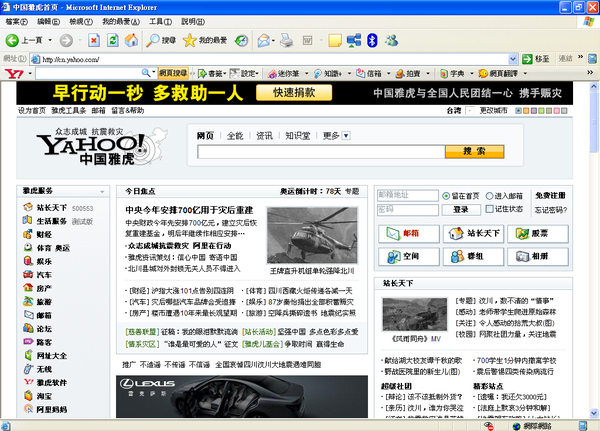The width and height of the screenshot is (600, 431).
Task: Pick the blue theme color swatch
Action: tap(518, 111)
